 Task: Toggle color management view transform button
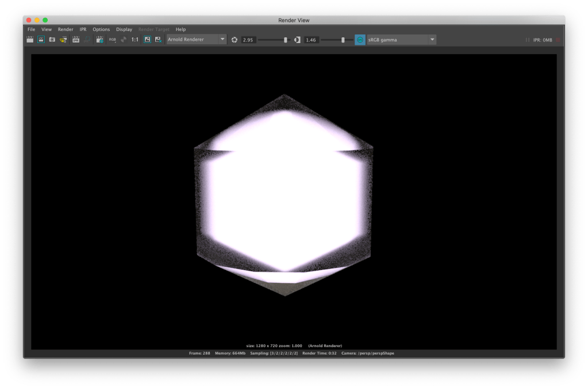(360, 40)
